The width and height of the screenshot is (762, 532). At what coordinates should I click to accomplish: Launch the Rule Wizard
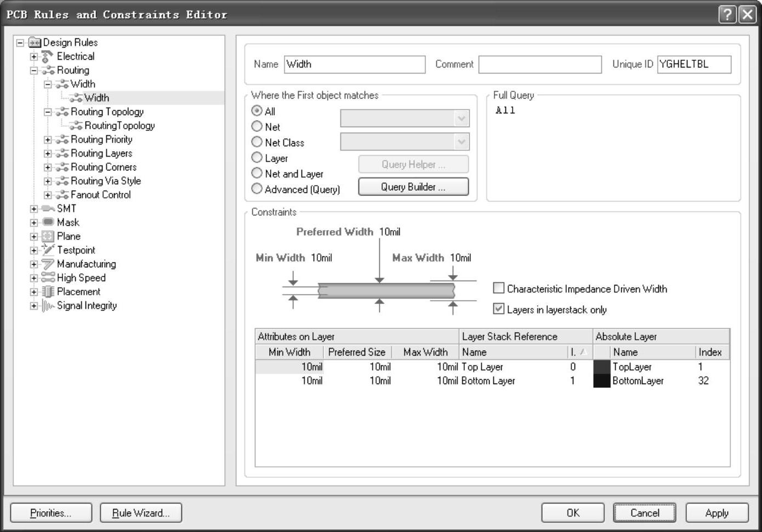[141, 513]
